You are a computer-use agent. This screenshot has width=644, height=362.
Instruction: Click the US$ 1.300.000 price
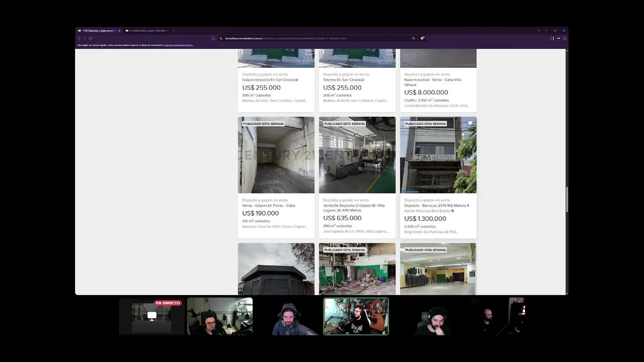tap(425, 219)
